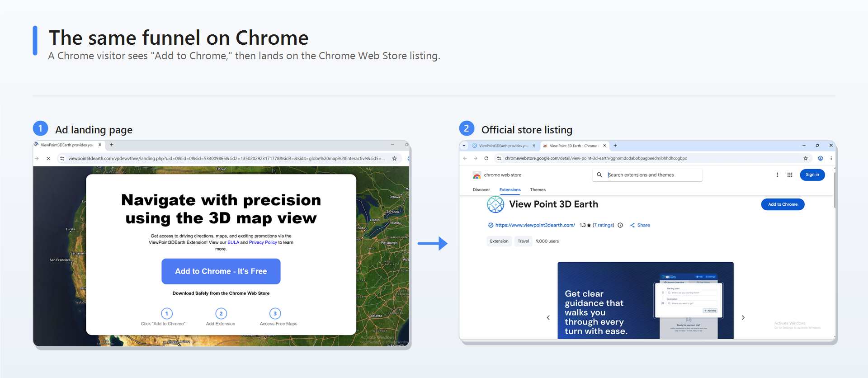Open web store more options menu
Screen dimensions: 868x378
777,175
